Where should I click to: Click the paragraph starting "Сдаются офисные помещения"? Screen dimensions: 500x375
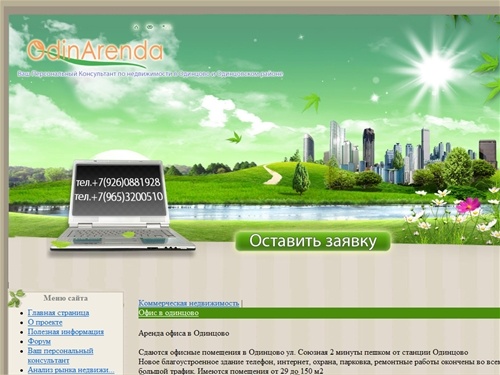(303, 352)
